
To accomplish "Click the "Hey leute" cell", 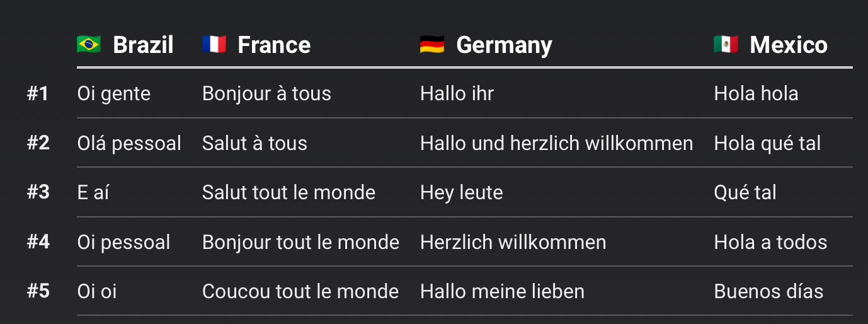I will (x=462, y=192).
